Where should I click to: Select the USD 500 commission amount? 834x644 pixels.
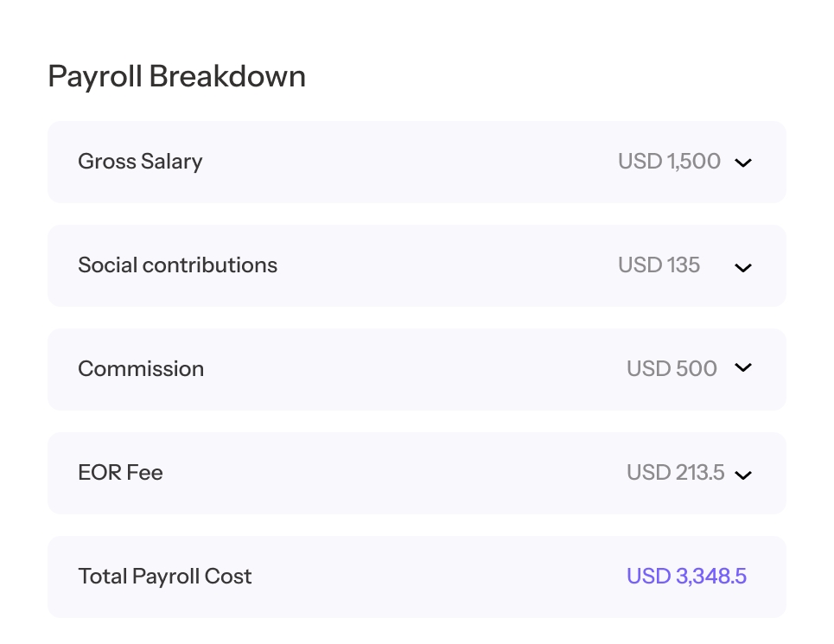[672, 369]
